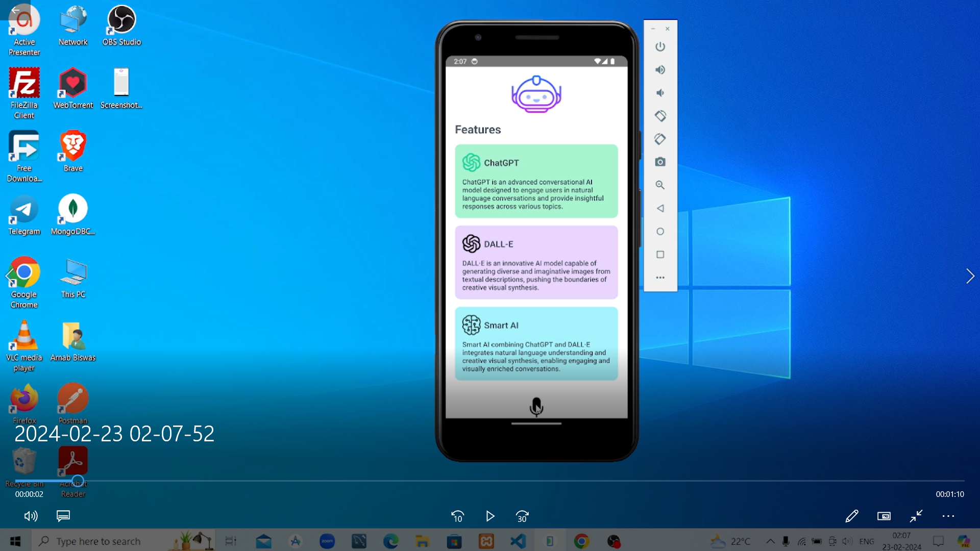Switch to mini view mode
980x551 pixels.
[x=884, y=516]
